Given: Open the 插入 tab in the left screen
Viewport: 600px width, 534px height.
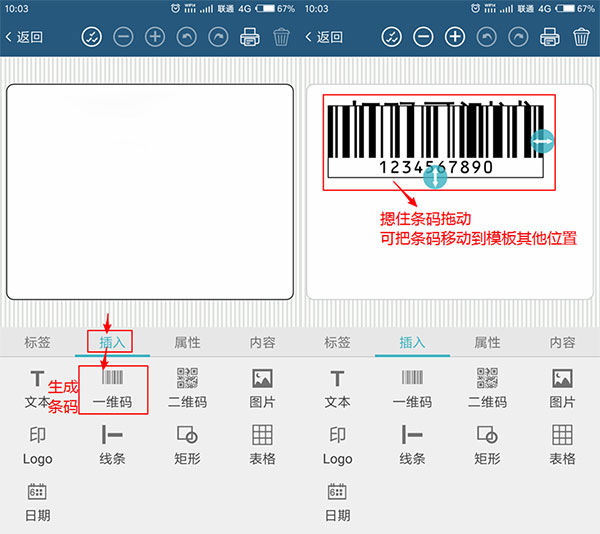Looking at the screenshot, I should click(112, 342).
